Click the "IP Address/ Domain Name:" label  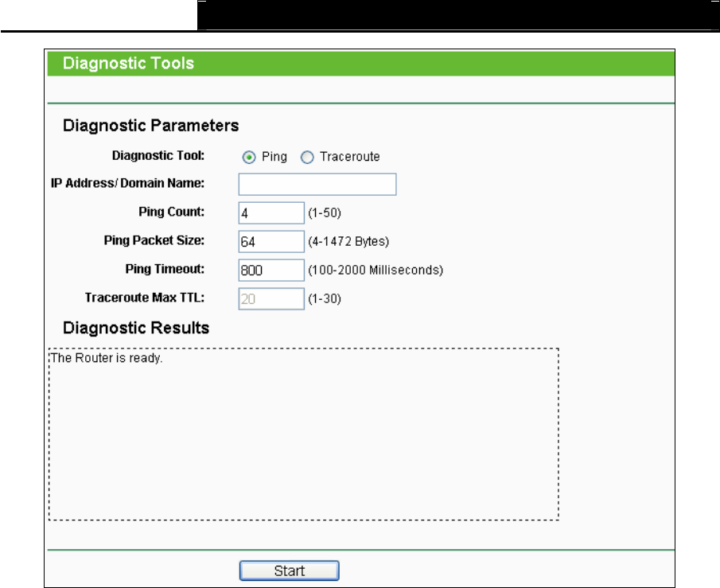(127, 183)
